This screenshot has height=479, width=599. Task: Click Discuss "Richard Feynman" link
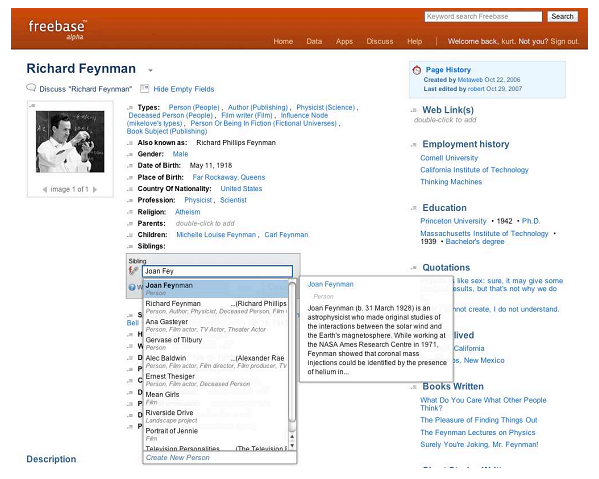click(x=86, y=89)
